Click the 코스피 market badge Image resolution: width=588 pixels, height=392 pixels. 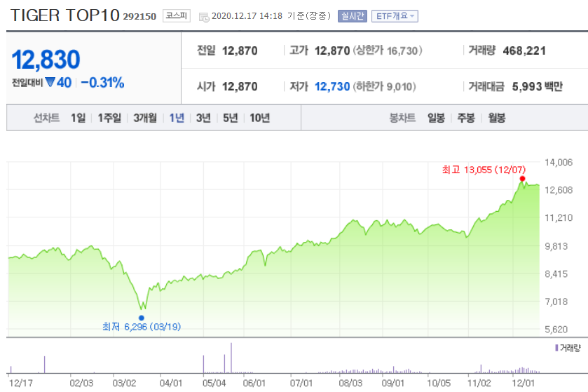click(x=176, y=15)
